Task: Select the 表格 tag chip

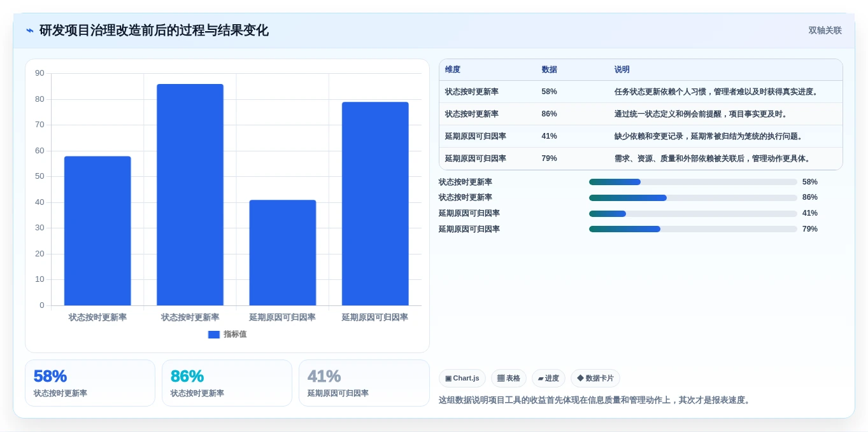Action: click(x=508, y=378)
